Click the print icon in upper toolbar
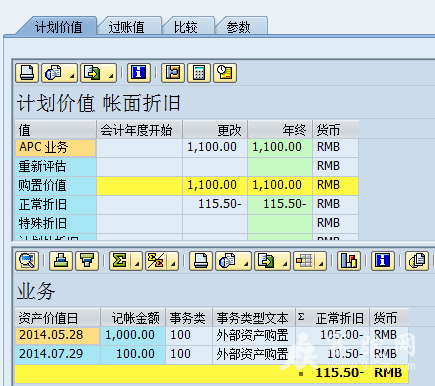 [27, 73]
